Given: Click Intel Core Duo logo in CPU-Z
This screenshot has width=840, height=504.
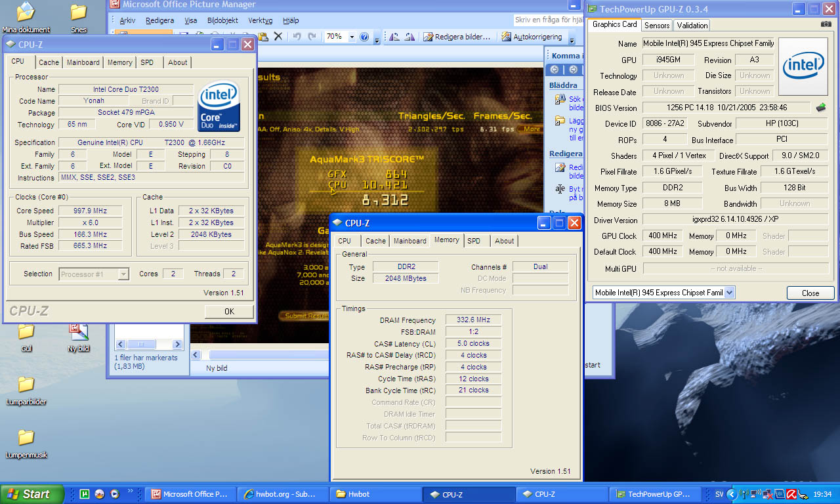Looking at the screenshot, I should click(x=219, y=106).
